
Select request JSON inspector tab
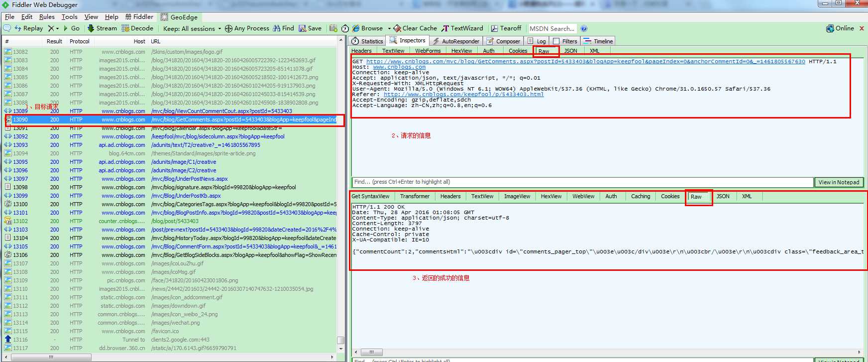570,51
